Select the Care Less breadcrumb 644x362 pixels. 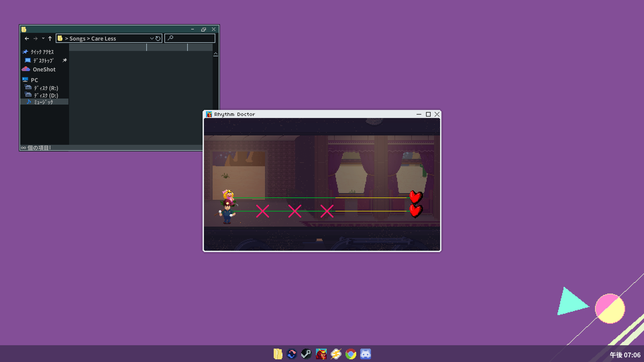[104, 39]
